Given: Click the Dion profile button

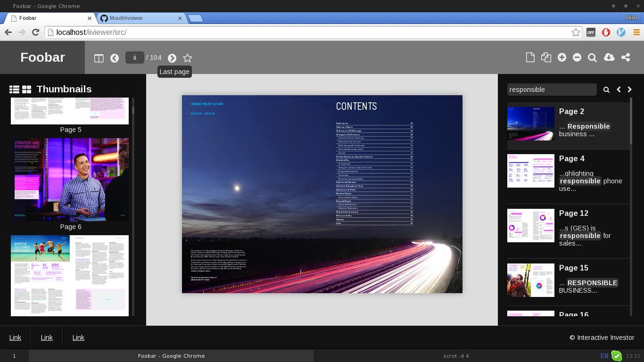Looking at the screenshot, I should (631, 17).
